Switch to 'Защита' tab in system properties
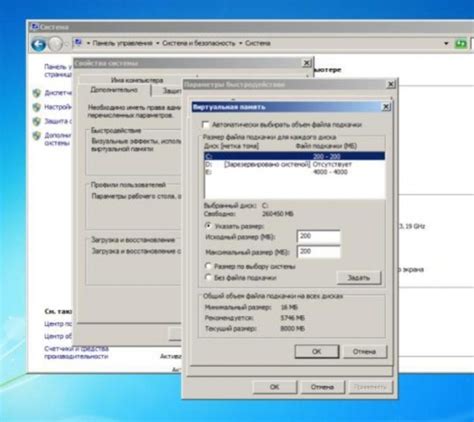The width and height of the screenshot is (474, 422). click(172, 91)
